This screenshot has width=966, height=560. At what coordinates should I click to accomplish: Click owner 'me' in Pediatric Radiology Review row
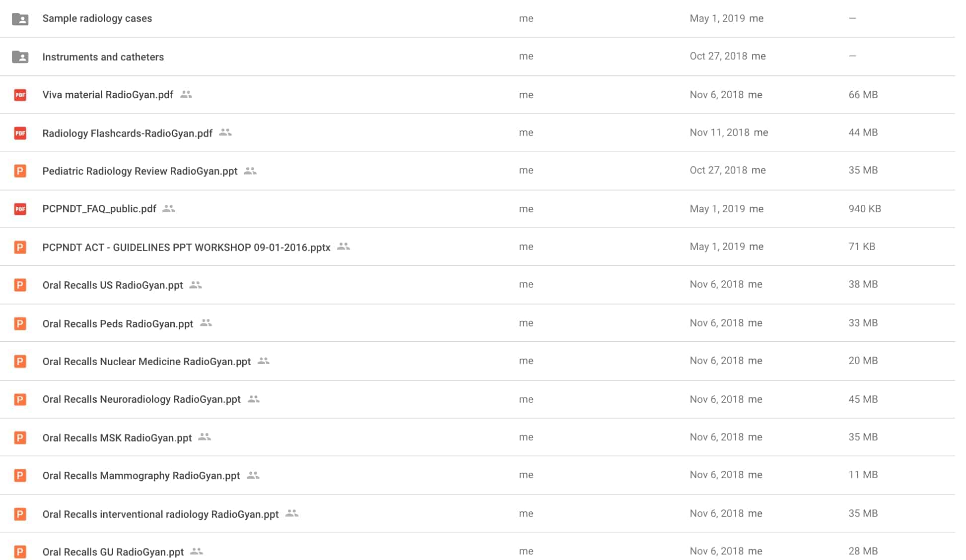[526, 170]
